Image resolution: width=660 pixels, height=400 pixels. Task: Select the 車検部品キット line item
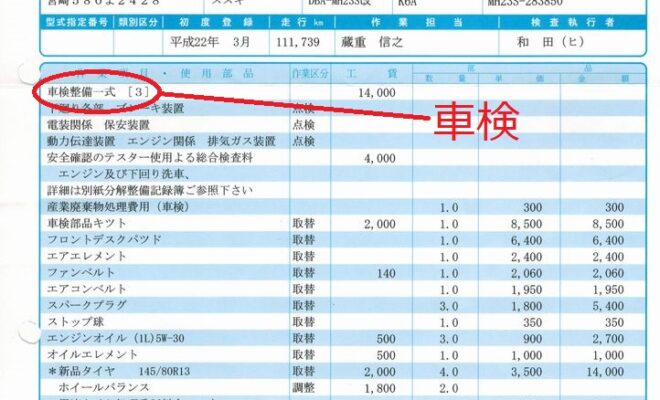[x=93, y=224]
